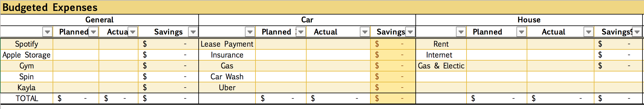Select the Internet cell
Screen dimensions: 644x109
coord(441,55)
